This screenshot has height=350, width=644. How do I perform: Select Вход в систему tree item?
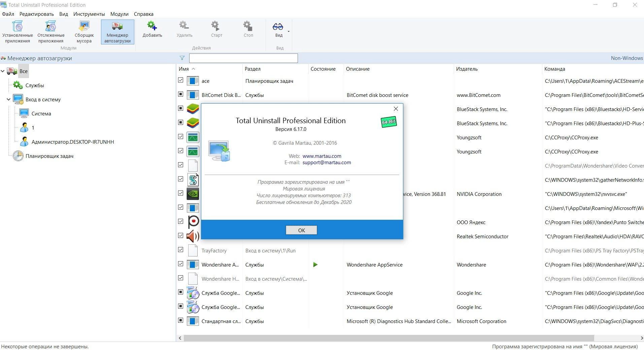pyautogui.click(x=43, y=99)
